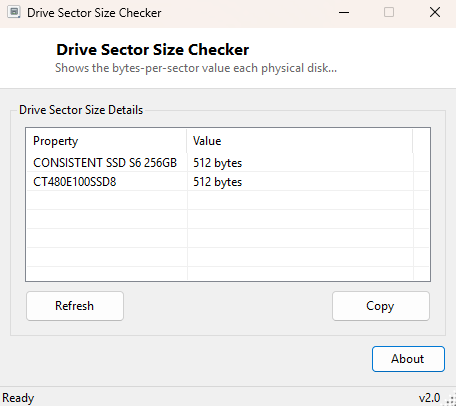456x406 pixels.
Task: Close the Drive Sector Size Checker window
Action: [x=435, y=13]
